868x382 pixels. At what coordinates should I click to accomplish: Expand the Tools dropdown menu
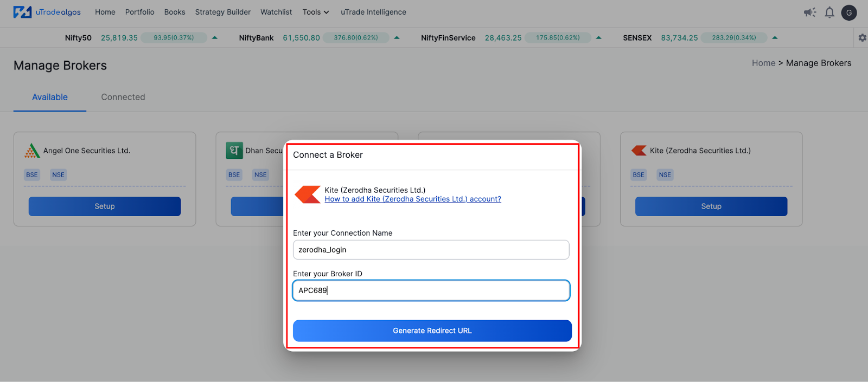[316, 12]
